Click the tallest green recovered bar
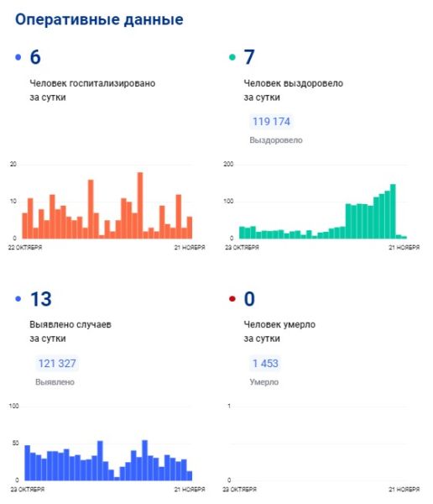Image resolution: width=433 pixels, height=504 pixels. tap(393, 211)
